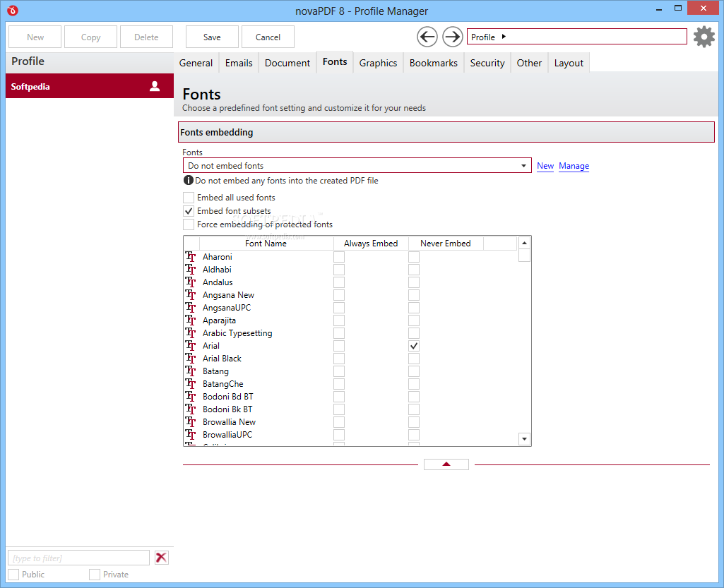This screenshot has width=724, height=588.
Task: Click the TrueType icon next to Aharoni
Action: [191, 257]
